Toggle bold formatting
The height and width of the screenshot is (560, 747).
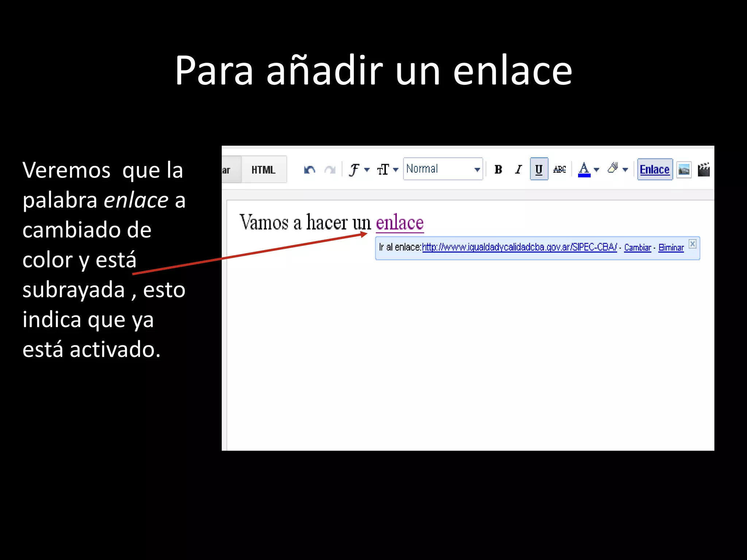[498, 169]
